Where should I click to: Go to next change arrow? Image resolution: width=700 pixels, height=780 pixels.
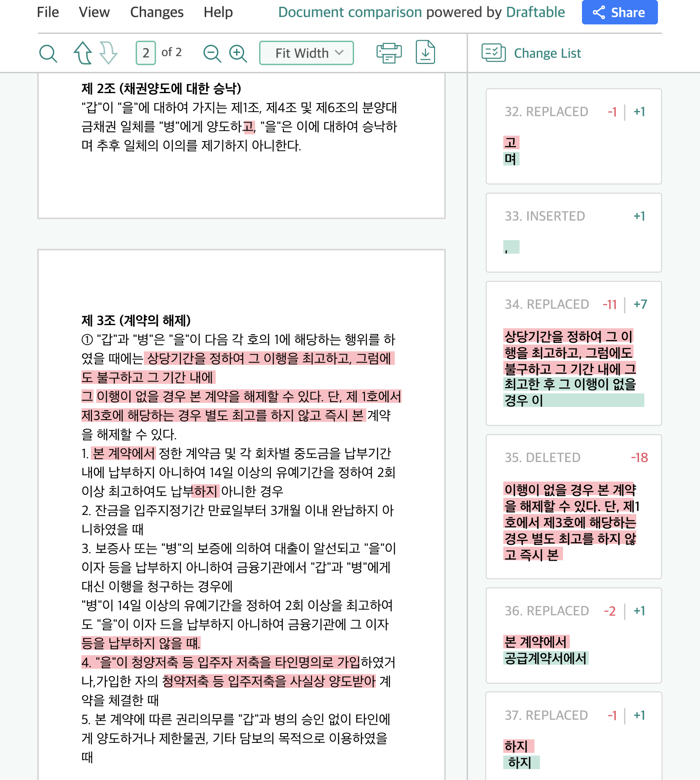point(109,53)
